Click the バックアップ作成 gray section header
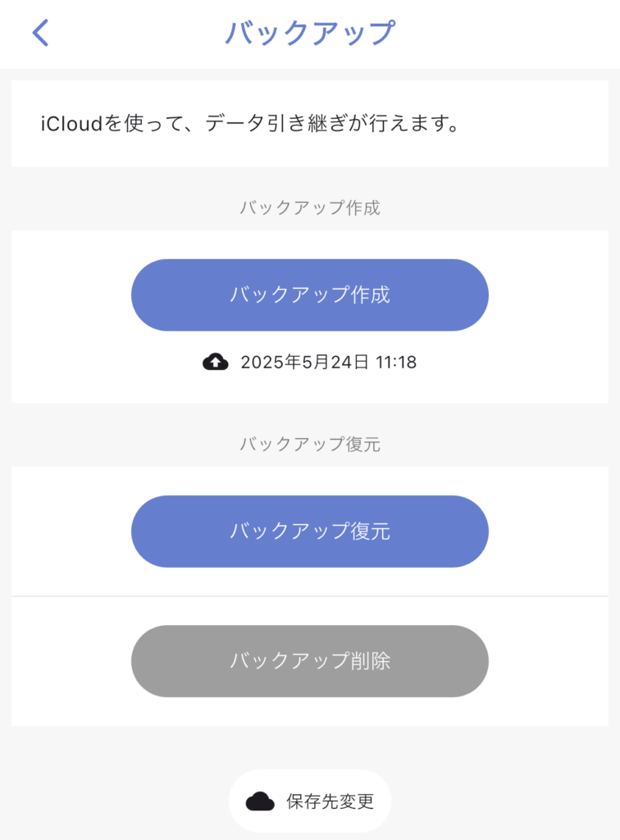This screenshot has width=620, height=840. (x=309, y=208)
